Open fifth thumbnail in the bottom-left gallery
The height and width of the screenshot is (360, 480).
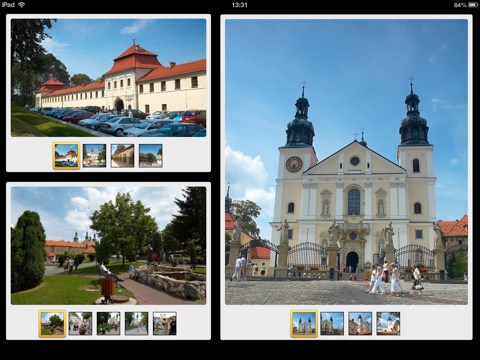165,324
